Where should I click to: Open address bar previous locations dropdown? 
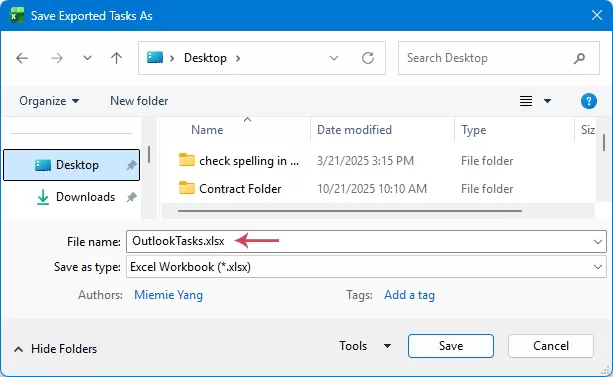point(334,58)
